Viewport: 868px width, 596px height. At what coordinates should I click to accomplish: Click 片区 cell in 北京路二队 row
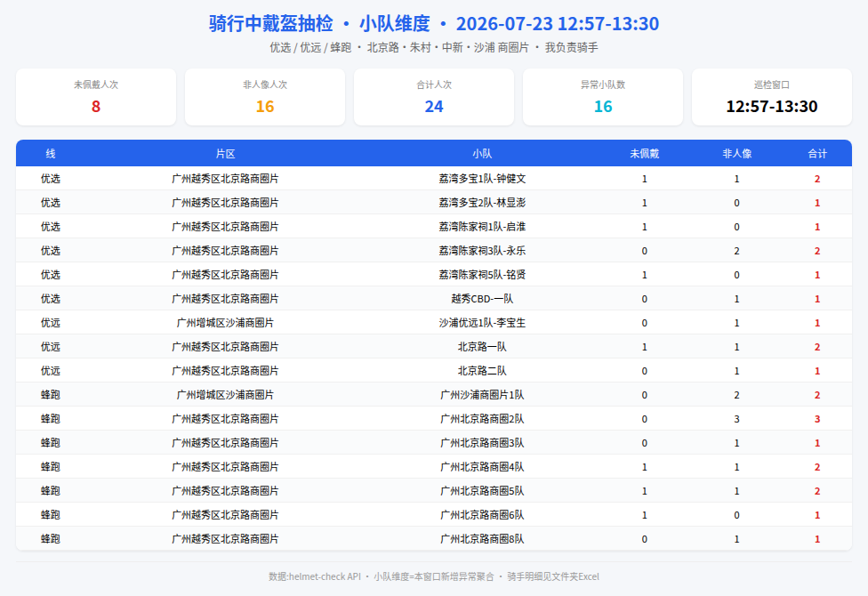pyautogui.click(x=225, y=371)
